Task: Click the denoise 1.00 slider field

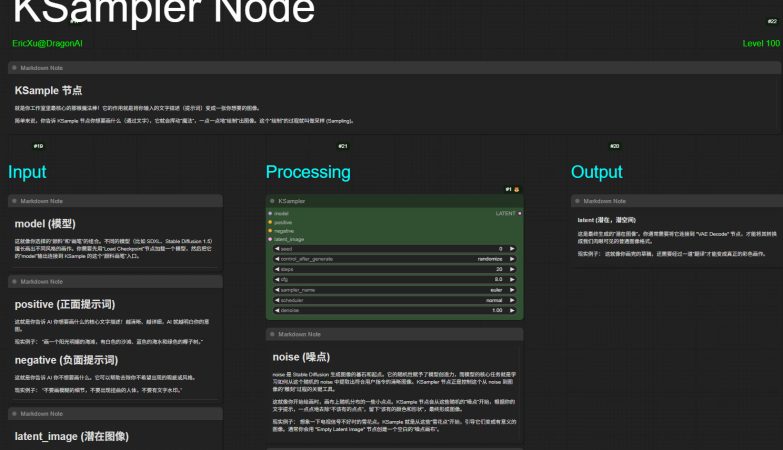Action: click(x=395, y=310)
